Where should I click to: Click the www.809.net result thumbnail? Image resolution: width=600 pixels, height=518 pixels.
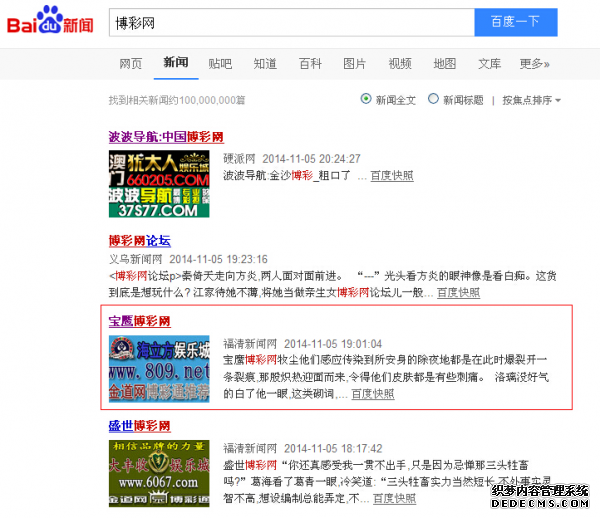point(159,369)
